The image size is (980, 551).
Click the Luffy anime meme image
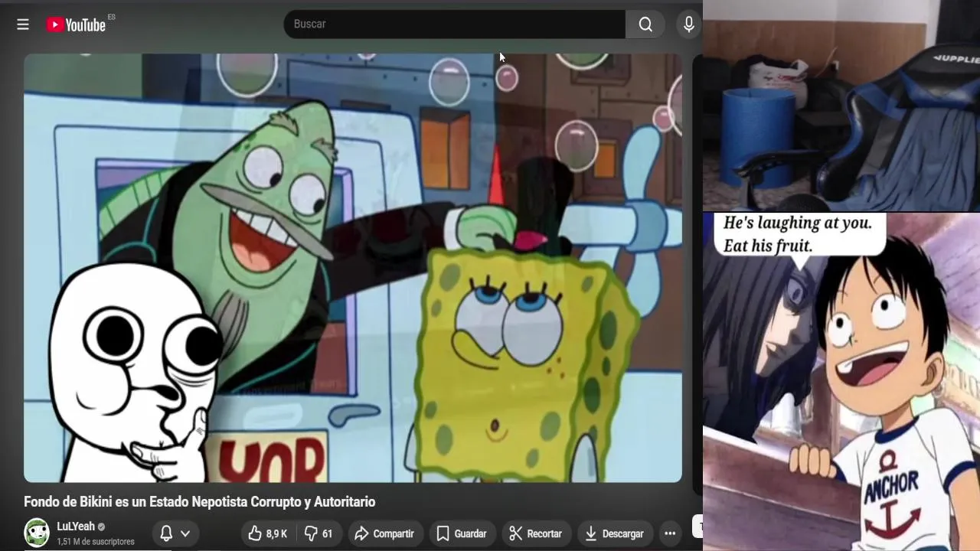tap(841, 382)
